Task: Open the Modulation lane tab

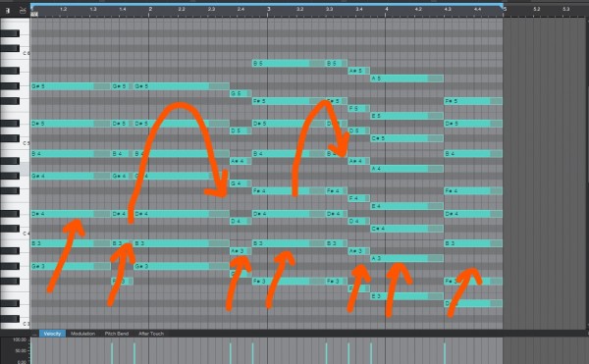Action: (83, 334)
